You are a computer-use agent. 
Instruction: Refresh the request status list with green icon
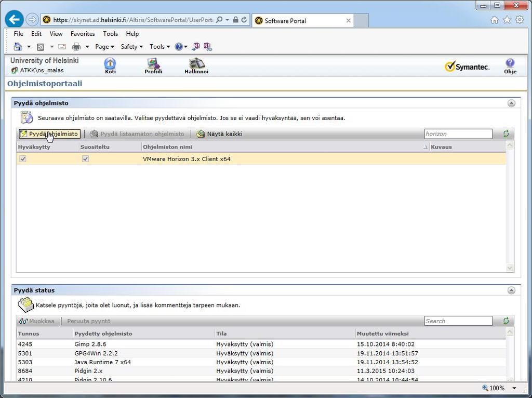coord(506,321)
